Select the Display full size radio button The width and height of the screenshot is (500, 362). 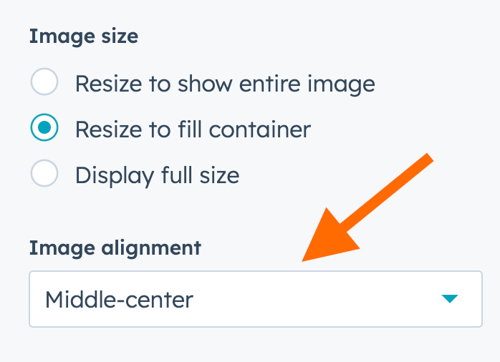tap(44, 173)
